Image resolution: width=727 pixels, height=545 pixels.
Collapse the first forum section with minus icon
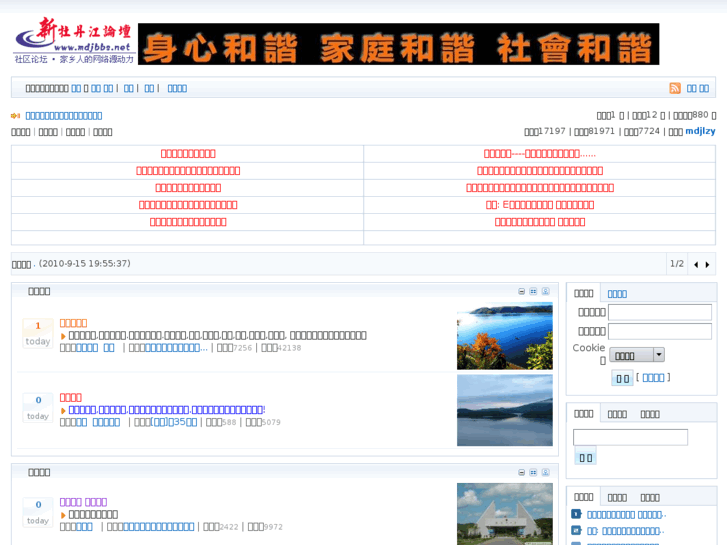pyautogui.click(x=522, y=291)
